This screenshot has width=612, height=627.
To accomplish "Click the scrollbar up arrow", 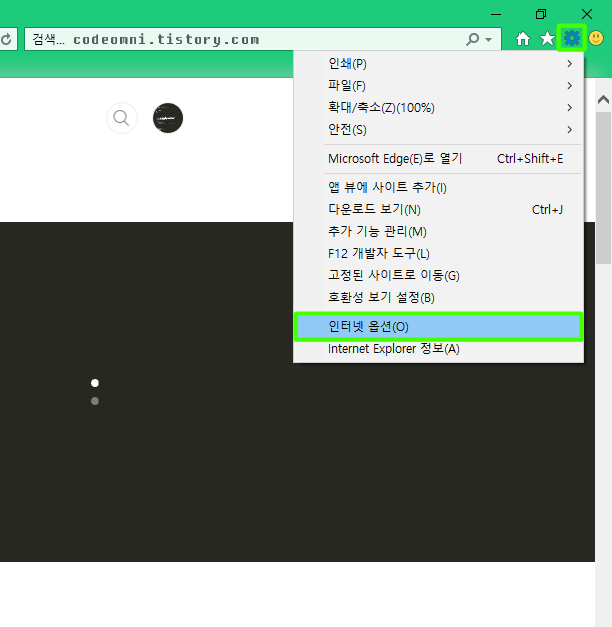I will point(603,99).
